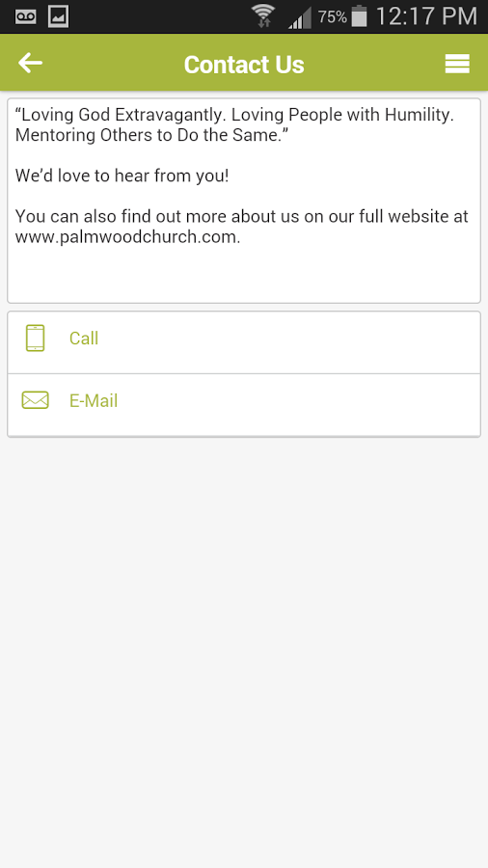Screen dimensions: 488x868
Task: Open the www.palmwoodchurch.com link
Action: click(128, 237)
